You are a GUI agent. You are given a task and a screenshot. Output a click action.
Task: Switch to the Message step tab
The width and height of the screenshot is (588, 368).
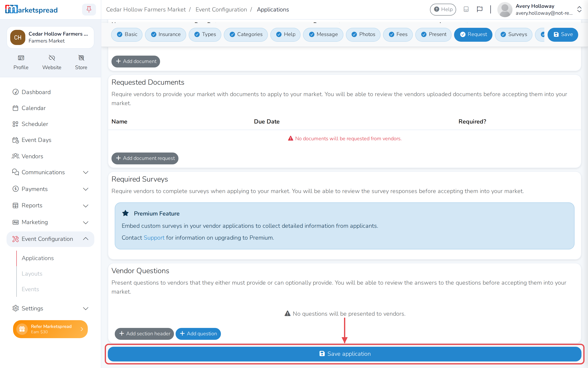(x=323, y=34)
